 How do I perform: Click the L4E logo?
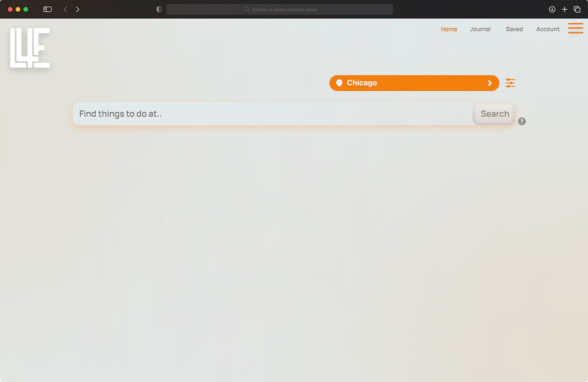[x=30, y=48]
